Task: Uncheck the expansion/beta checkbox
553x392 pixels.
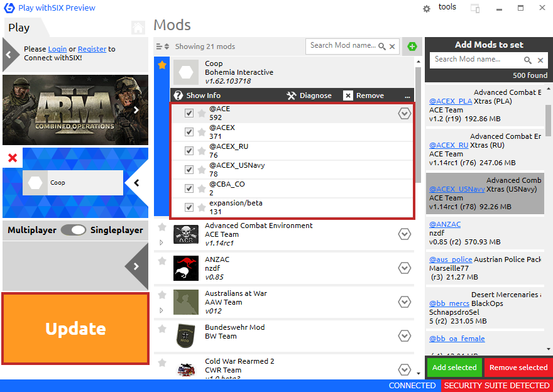Action: pyautogui.click(x=189, y=207)
